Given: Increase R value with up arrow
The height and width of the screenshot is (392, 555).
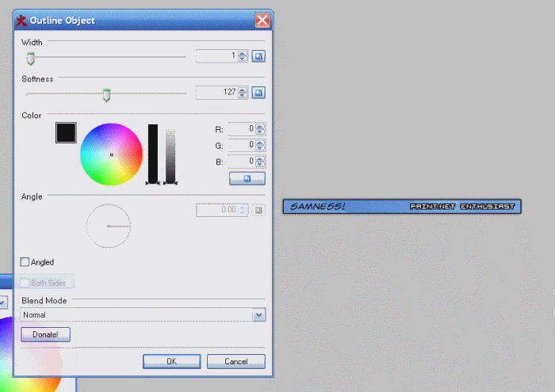Looking at the screenshot, I should 260,127.
